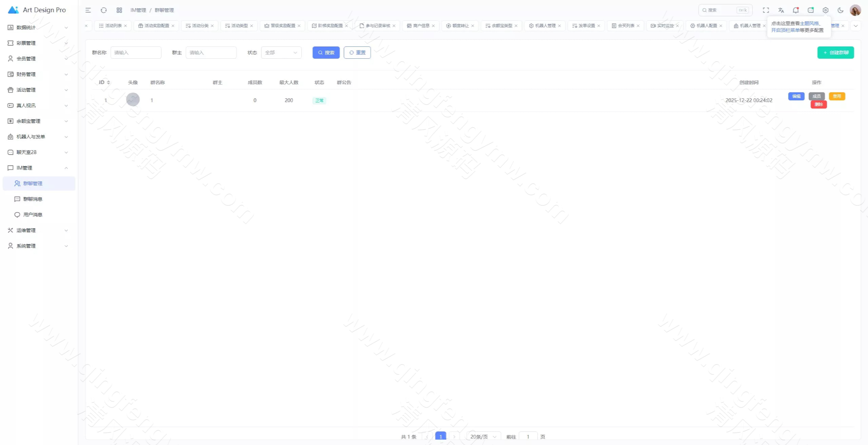This screenshot has width=868, height=445.
Task: Open the quick entry grid icon
Action: [x=119, y=10]
